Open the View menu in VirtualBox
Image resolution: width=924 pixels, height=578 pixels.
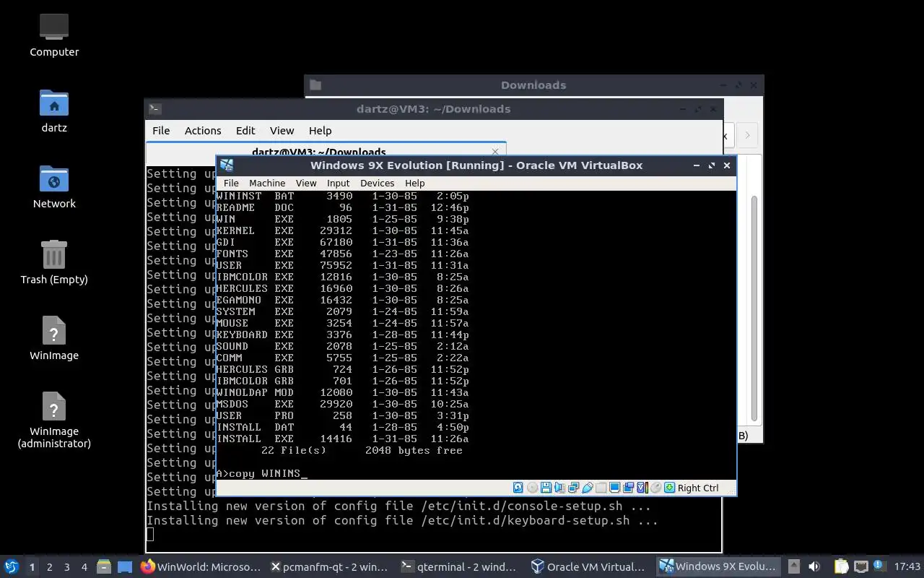(x=306, y=184)
